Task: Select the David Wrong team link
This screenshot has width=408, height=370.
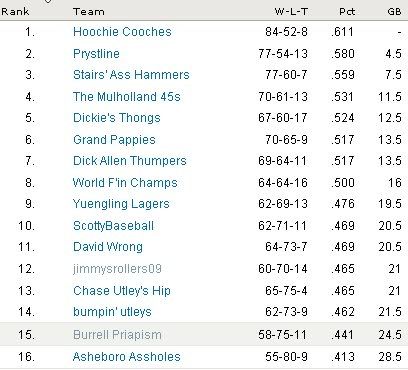Action: pos(108,247)
